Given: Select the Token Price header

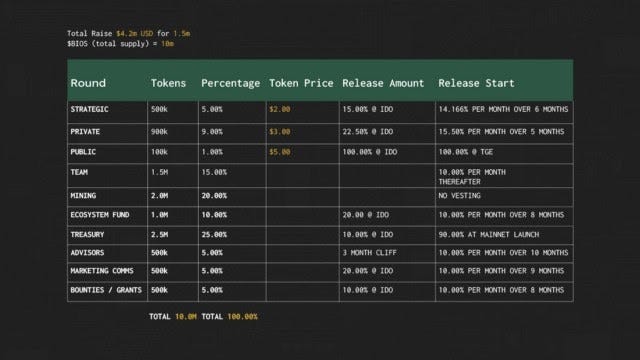Looking at the screenshot, I should pos(301,83).
